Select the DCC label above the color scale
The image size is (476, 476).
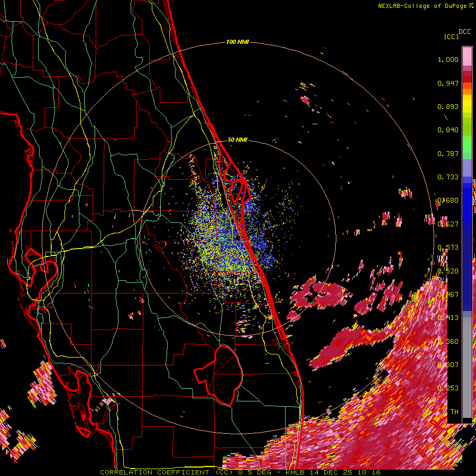[465, 32]
